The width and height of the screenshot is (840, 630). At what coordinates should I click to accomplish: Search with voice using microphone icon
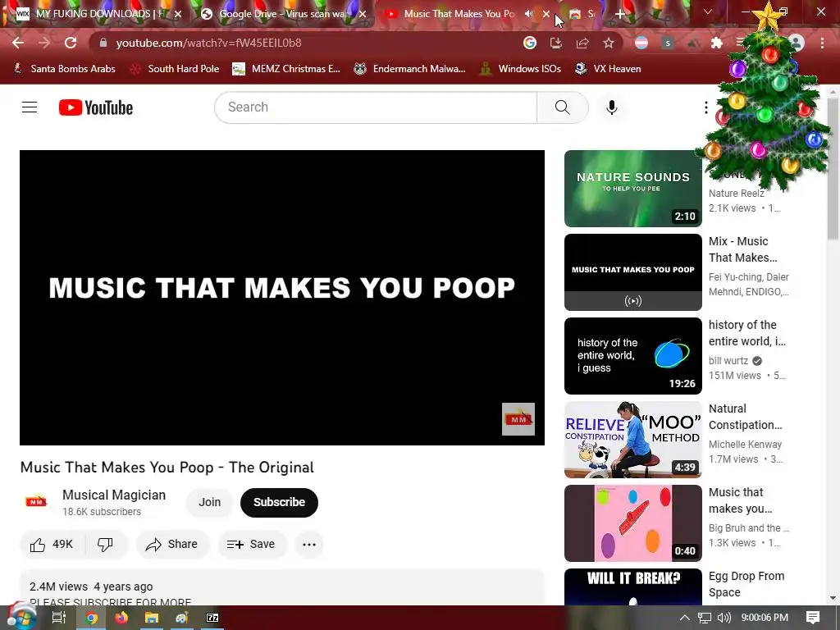(x=611, y=107)
